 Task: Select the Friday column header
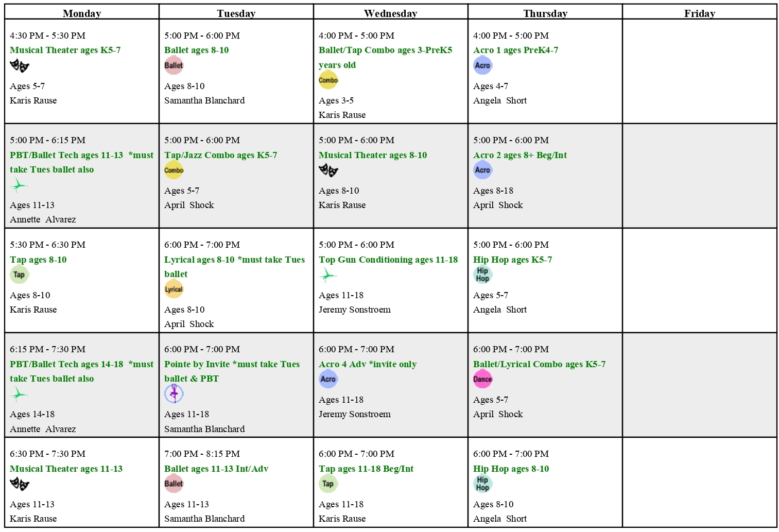tap(700, 12)
